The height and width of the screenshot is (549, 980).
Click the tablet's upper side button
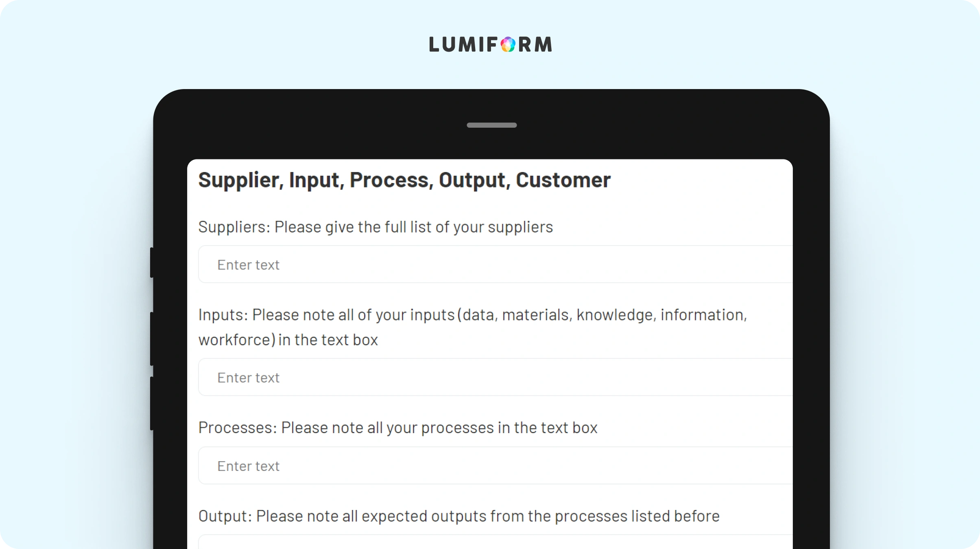(x=152, y=263)
